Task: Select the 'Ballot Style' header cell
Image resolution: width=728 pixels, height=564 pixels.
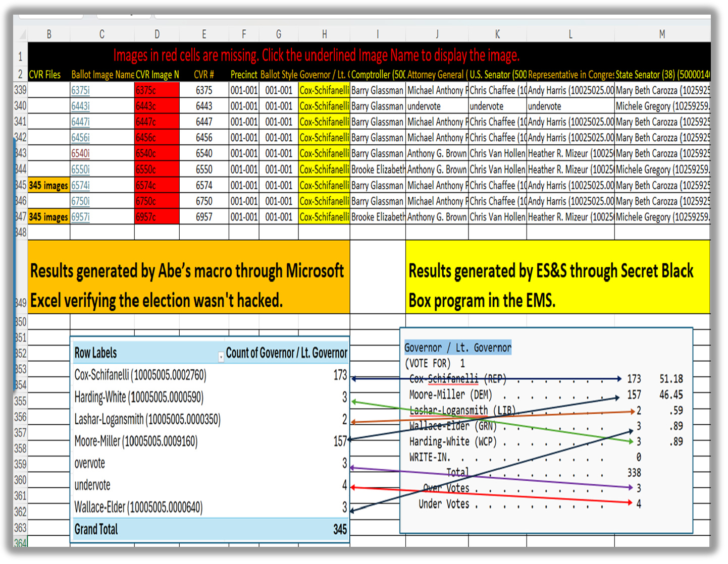Action: coord(279,75)
